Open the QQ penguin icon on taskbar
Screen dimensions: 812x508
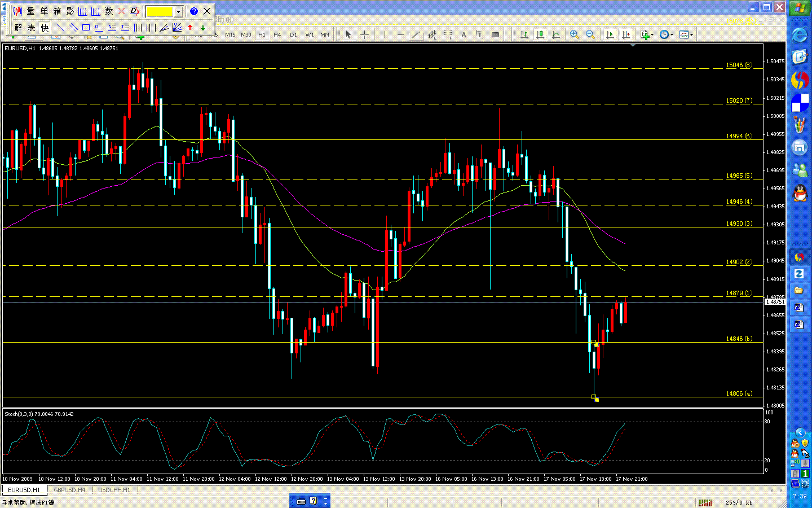coord(800,194)
